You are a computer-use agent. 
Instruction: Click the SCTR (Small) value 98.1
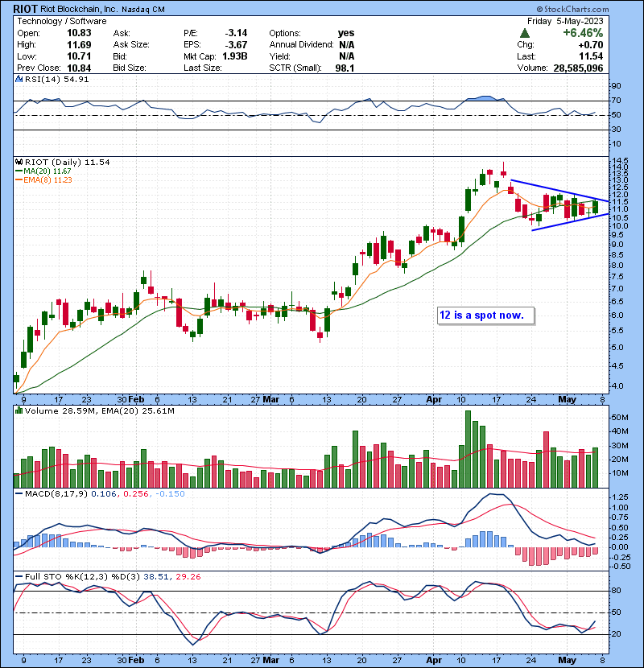coord(345,68)
